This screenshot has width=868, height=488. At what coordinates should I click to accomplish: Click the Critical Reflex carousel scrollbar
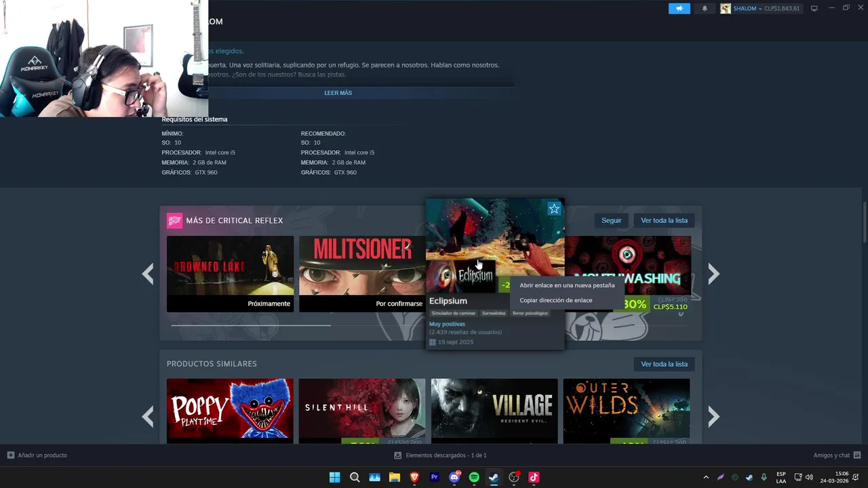(x=251, y=325)
